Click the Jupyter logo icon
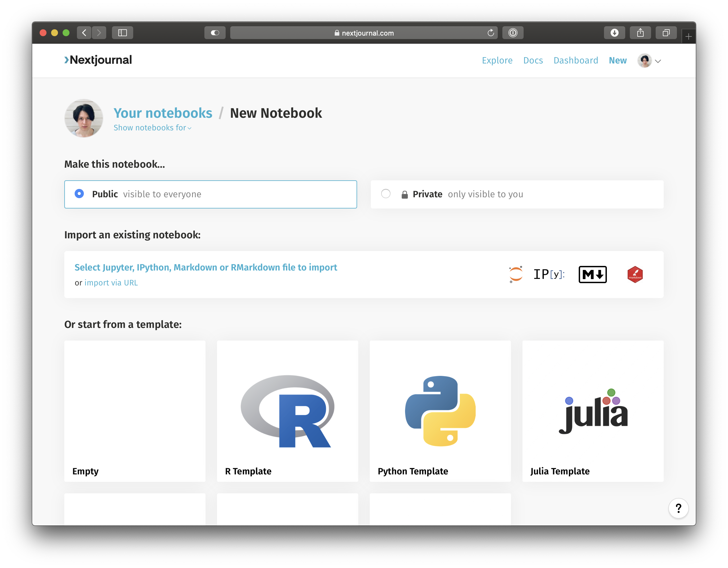Screen dimensions: 728x568 pos(516,274)
